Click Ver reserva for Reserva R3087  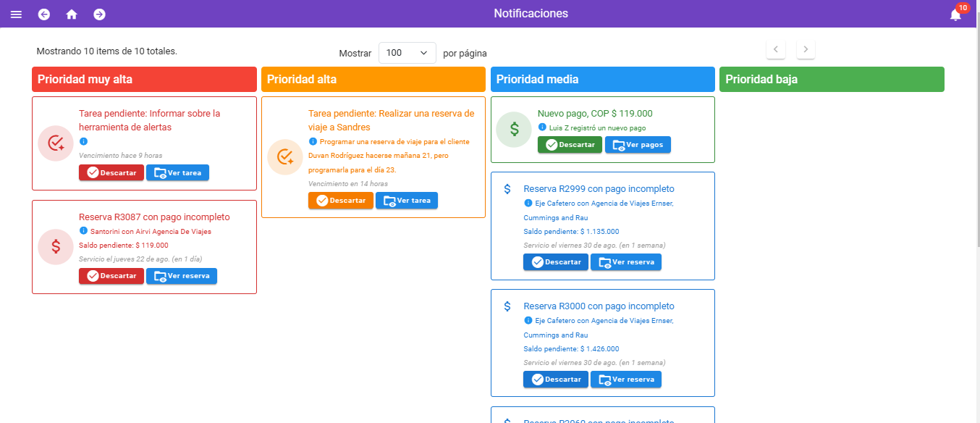[x=181, y=276]
